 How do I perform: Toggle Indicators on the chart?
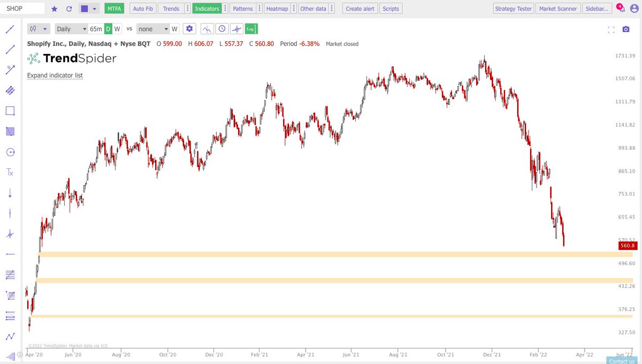[x=207, y=9]
